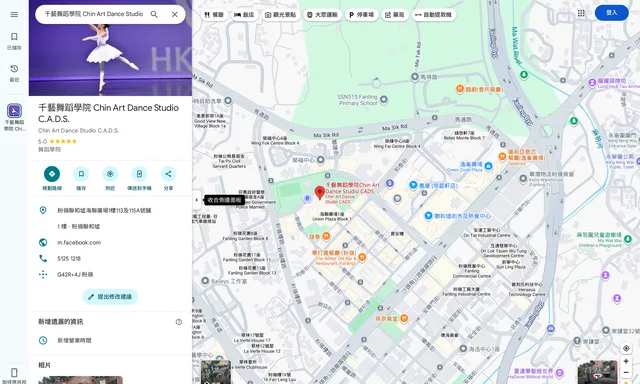Click the magnifier search icon in the search box

click(154, 14)
